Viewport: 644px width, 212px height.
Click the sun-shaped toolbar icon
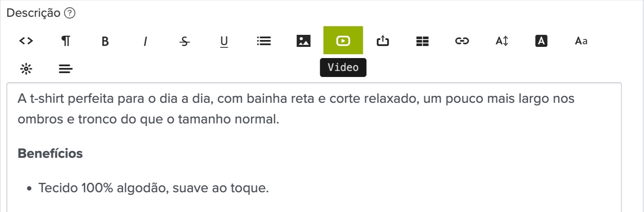pyautogui.click(x=26, y=68)
